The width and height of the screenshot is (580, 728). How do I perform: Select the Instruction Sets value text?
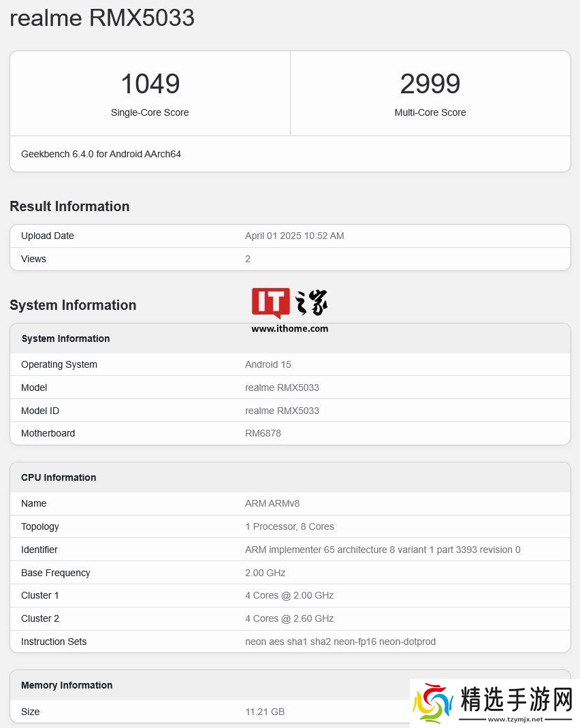pos(340,642)
